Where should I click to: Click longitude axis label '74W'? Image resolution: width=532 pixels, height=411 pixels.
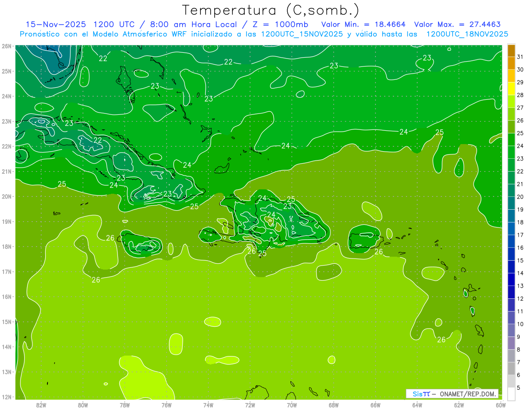pyautogui.click(x=208, y=405)
